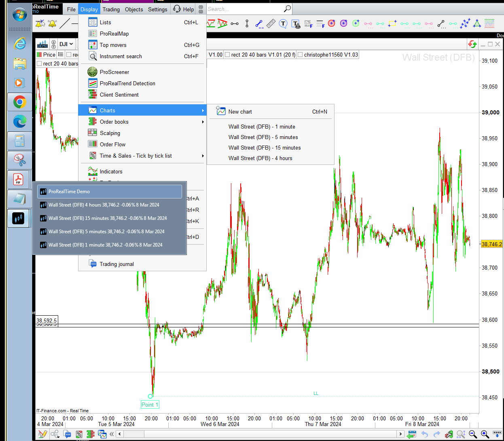504x441 pixels.
Task: Select the purple circle plus tool
Action: pos(344,23)
